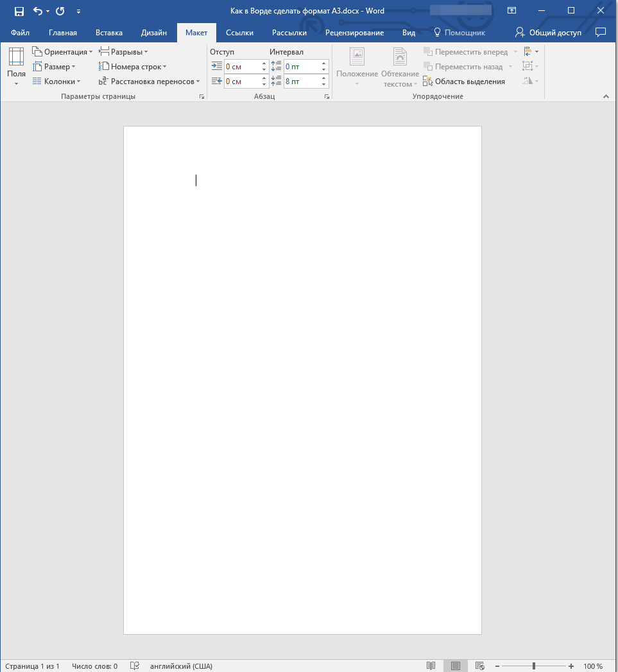Screen dimensions: 618x672
Task: Switch to Read Mode view
Action: click(431, 666)
